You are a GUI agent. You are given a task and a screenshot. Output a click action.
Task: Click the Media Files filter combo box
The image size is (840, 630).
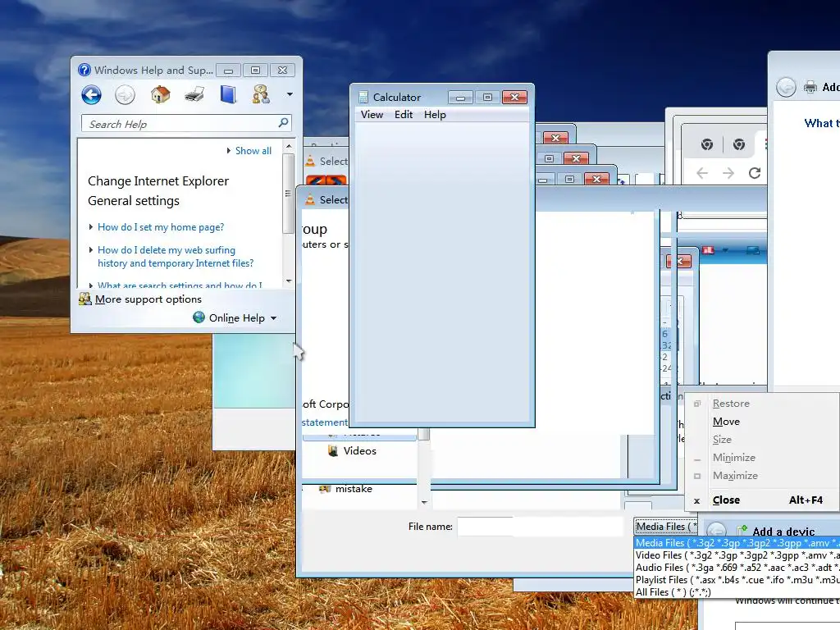[x=666, y=527]
